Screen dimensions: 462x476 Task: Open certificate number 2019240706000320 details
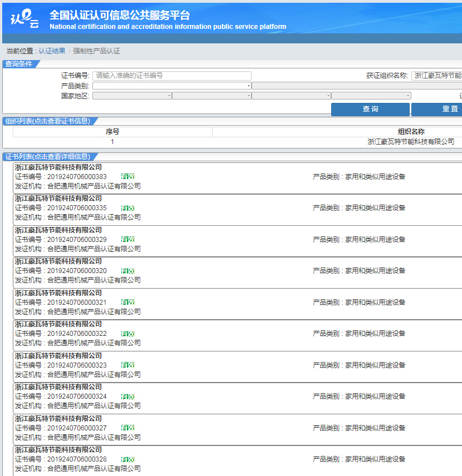pos(77,271)
